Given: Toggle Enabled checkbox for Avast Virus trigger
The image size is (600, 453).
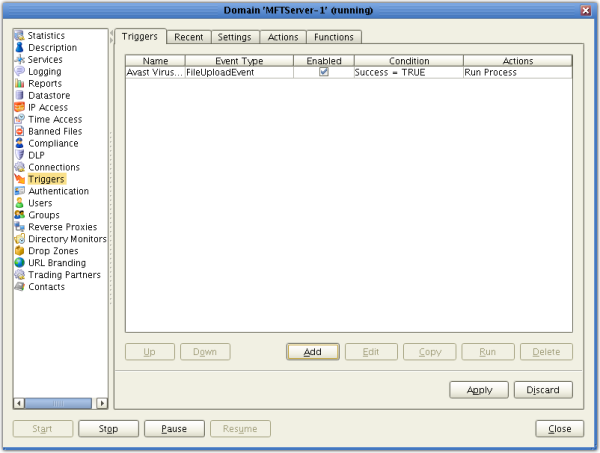Looking at the screenshot, I should (x=324, y=72).
